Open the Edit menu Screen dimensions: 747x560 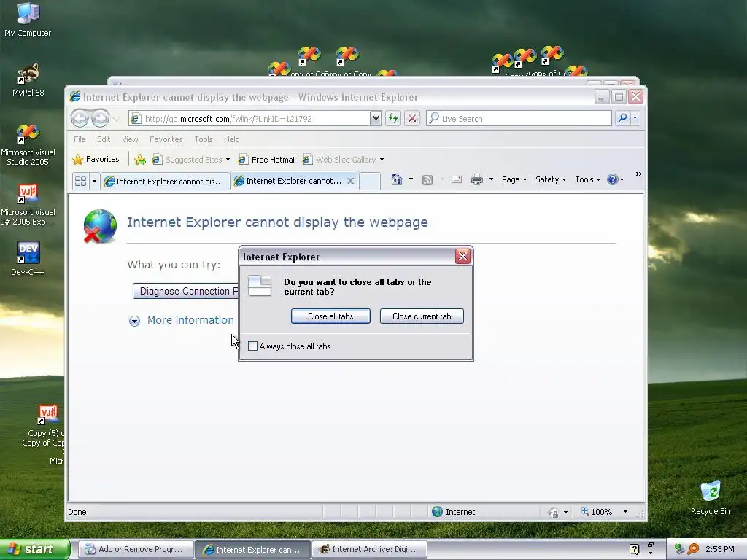[104, 139]
